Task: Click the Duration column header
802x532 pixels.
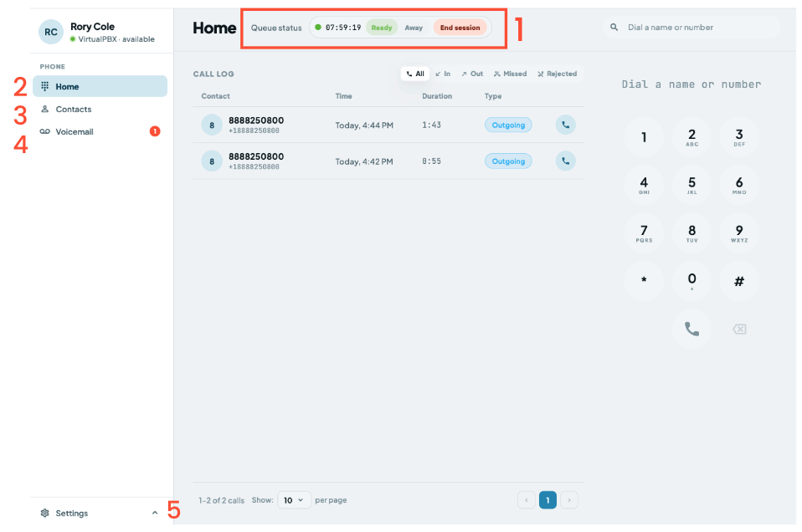Action: click(437, 96)
